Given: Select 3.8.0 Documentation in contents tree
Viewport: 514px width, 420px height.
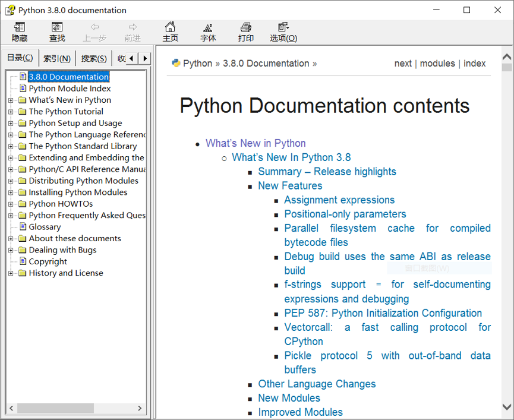Looking at the screenshot, I should pos(68,77).
